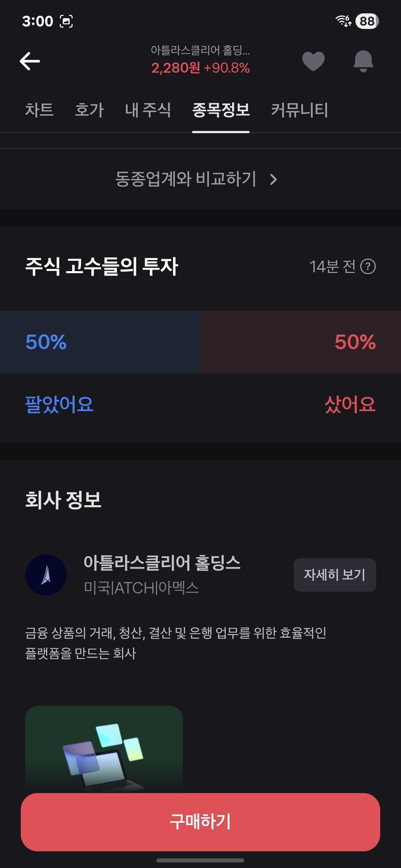Open 동종업계와 비교하기 link
Viewport: 401px width, 868px height.
click(186, 179)
